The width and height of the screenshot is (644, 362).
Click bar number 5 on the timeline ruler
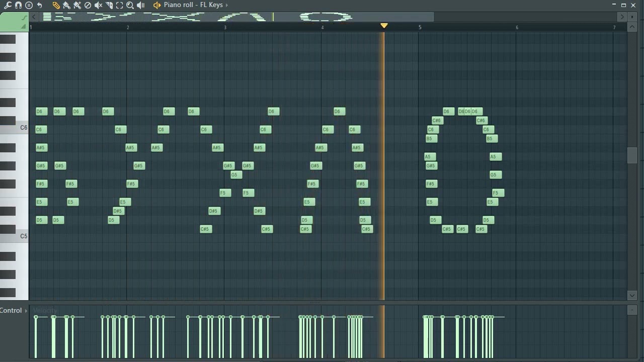[420, 27]
